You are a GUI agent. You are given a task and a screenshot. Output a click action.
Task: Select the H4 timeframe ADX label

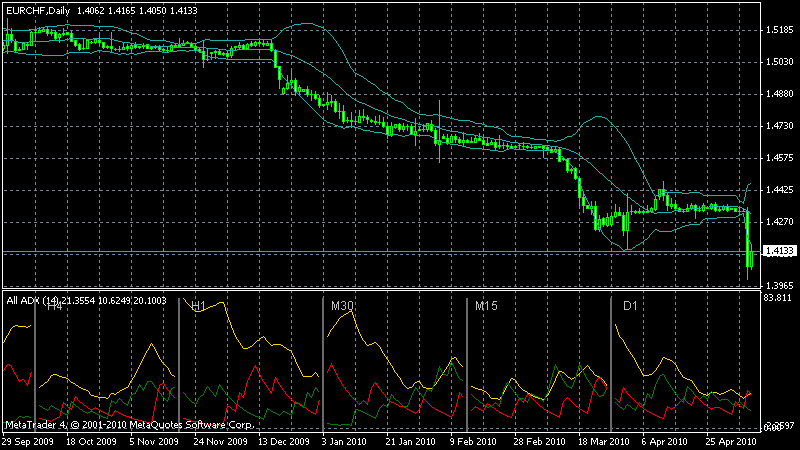coord(55,307)
